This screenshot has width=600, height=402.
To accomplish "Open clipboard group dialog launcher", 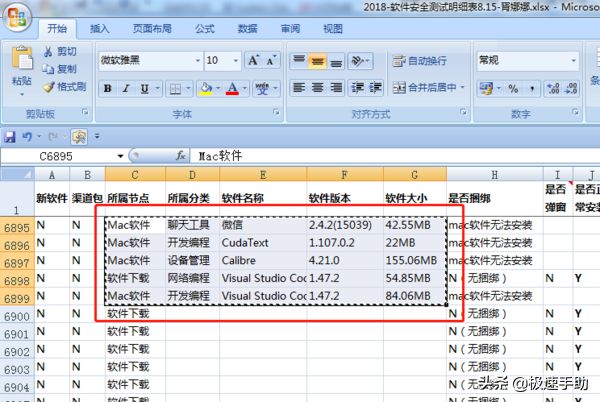I will 85,112.
